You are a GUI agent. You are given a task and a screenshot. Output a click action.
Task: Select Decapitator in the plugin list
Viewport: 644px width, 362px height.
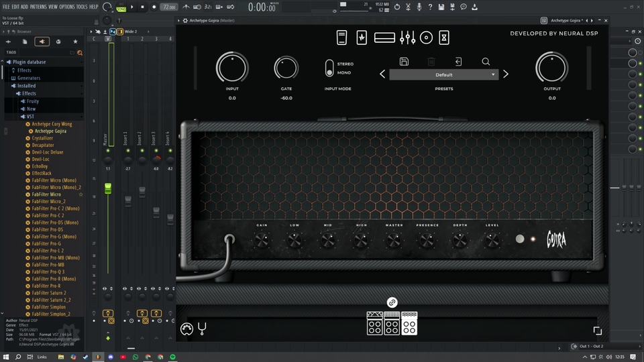[43, 145]
